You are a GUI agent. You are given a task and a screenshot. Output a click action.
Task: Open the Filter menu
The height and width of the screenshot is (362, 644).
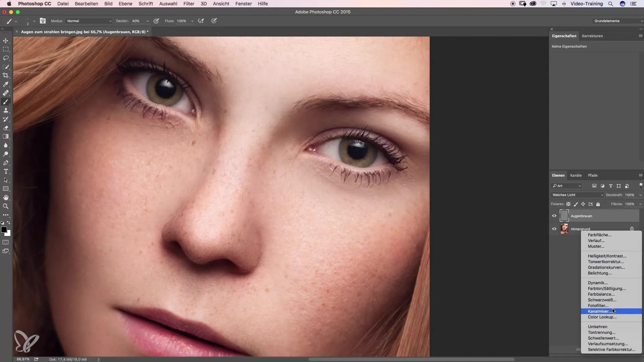(189, 4)
